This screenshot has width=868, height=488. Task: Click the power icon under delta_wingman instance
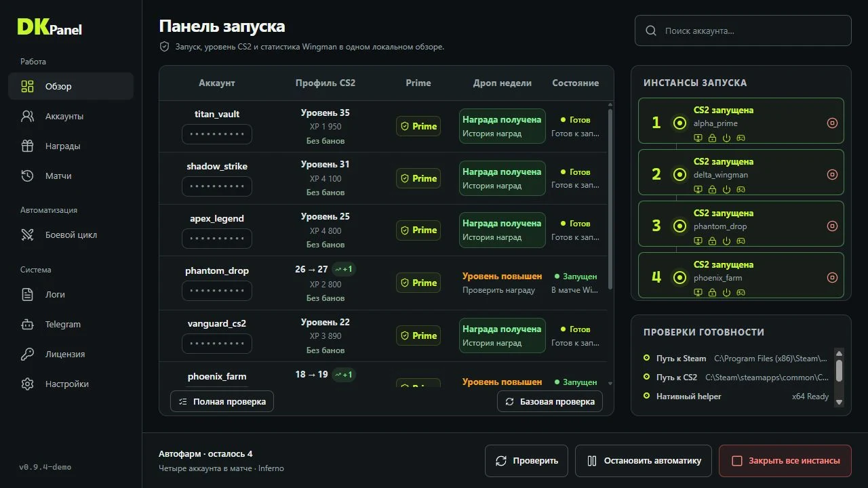coord(726,189)
